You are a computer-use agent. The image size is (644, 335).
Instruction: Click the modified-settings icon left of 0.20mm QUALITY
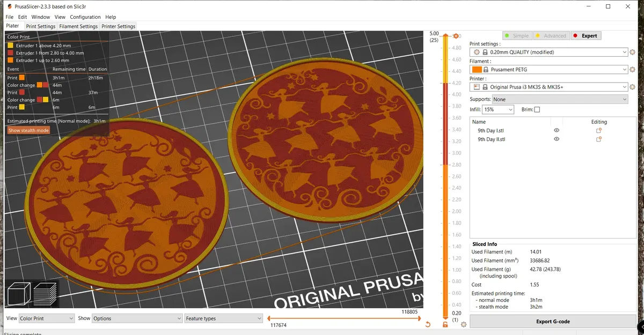click(x=477, y=52)
